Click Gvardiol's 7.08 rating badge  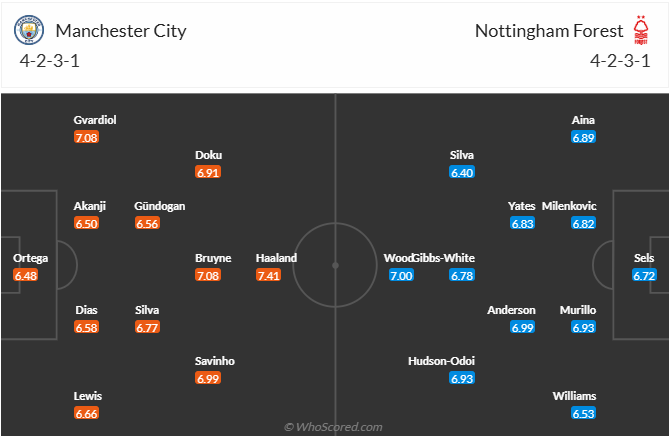point(86,137)
